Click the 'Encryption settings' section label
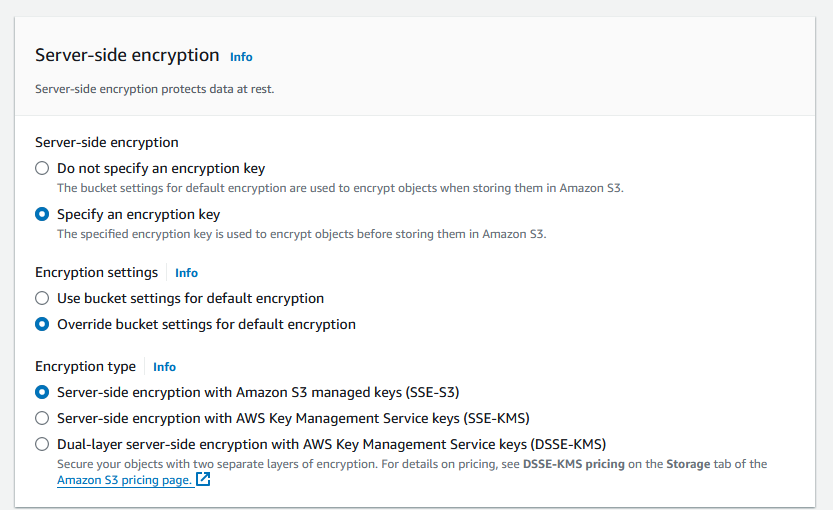This screenshot has width=833, height=510. point(96,272)
